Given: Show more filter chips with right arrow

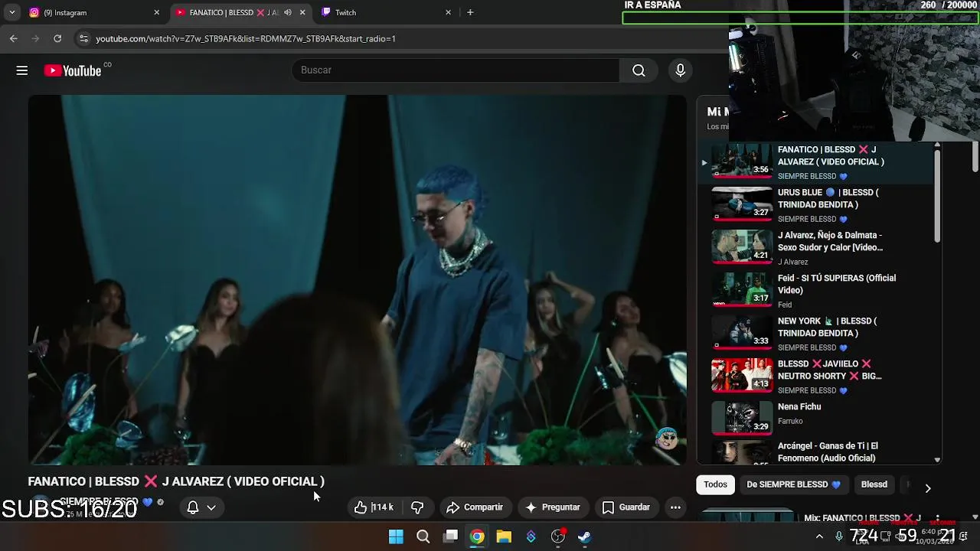Looking at the screenshot, I should [x=928, y=487].
